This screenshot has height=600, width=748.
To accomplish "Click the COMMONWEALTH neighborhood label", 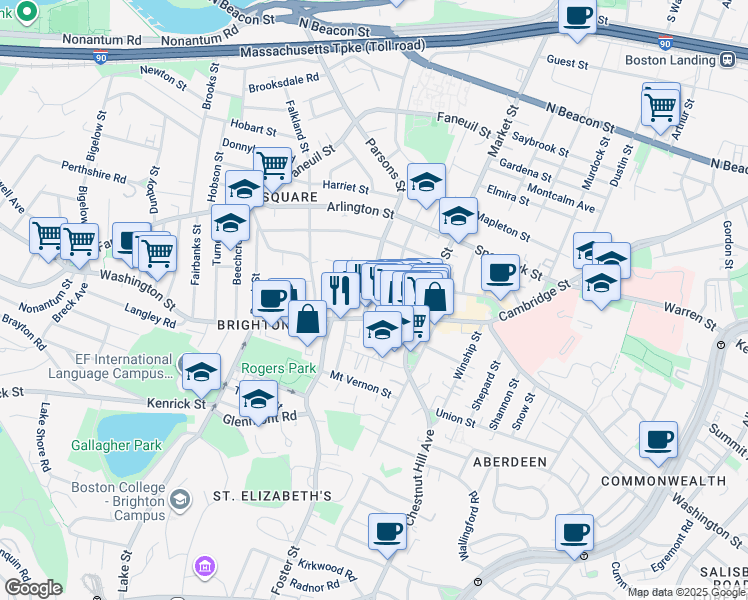I will [664, 481].
